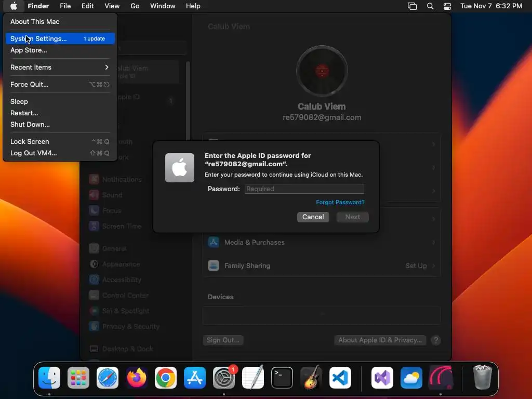Open the Apple menu icon
This screenshot has height=399, width=532.
point(14,6)
